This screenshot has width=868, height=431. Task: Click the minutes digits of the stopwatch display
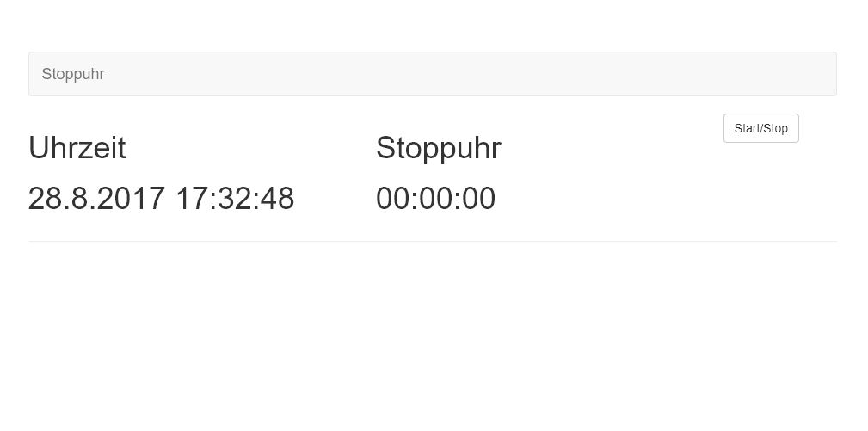click(436, 199)
